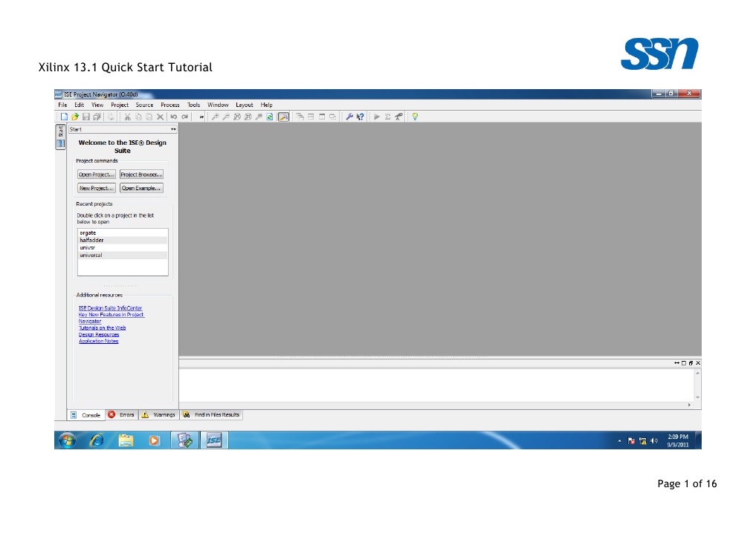The height and width of the screenshot is (534, 756).
Task: Click the Zoom to Full View icon
Action: click(237, 117)
